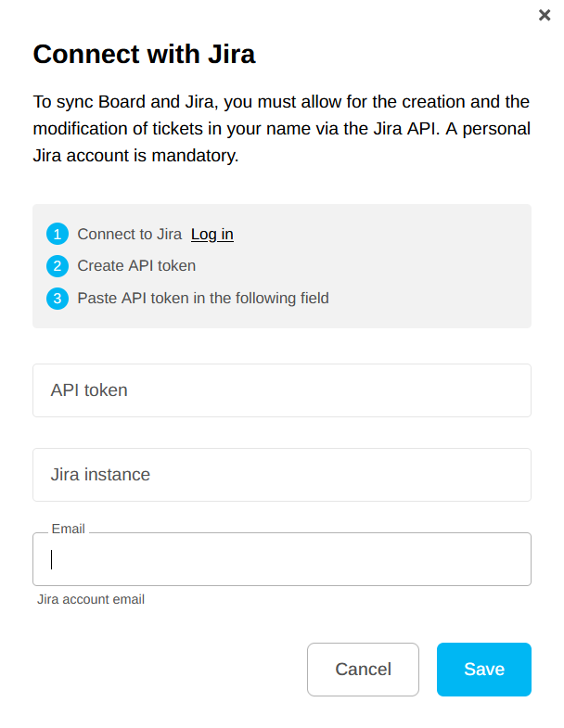This screenshot has height=728, width=564.
Task: Close the Connect with Jira dialog
Action: 545,15
